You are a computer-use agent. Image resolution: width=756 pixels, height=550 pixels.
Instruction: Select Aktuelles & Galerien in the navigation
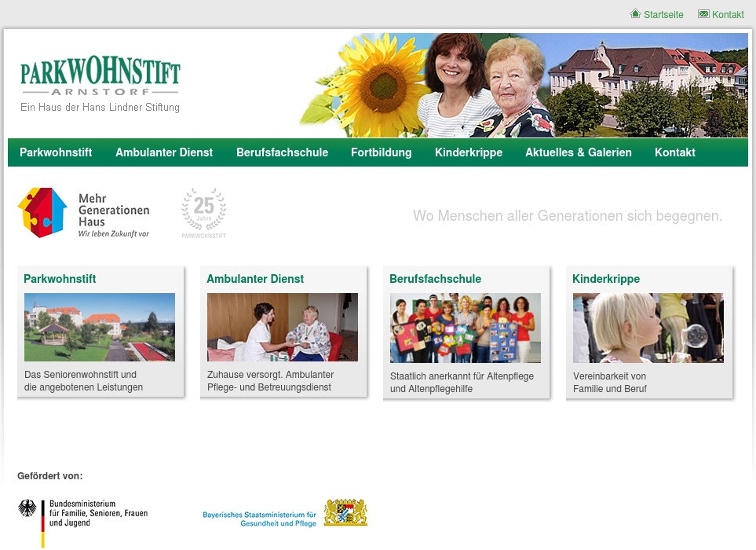(x=579, y=152)
